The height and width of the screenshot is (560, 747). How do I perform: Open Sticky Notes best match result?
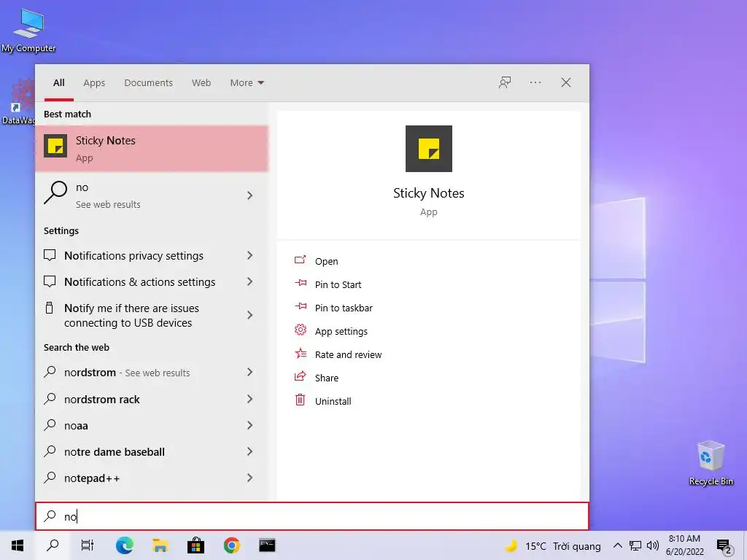click(152, 149)
